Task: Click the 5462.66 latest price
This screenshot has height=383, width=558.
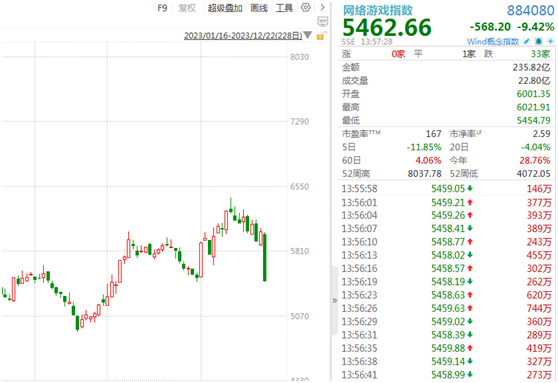Action: 387,28
